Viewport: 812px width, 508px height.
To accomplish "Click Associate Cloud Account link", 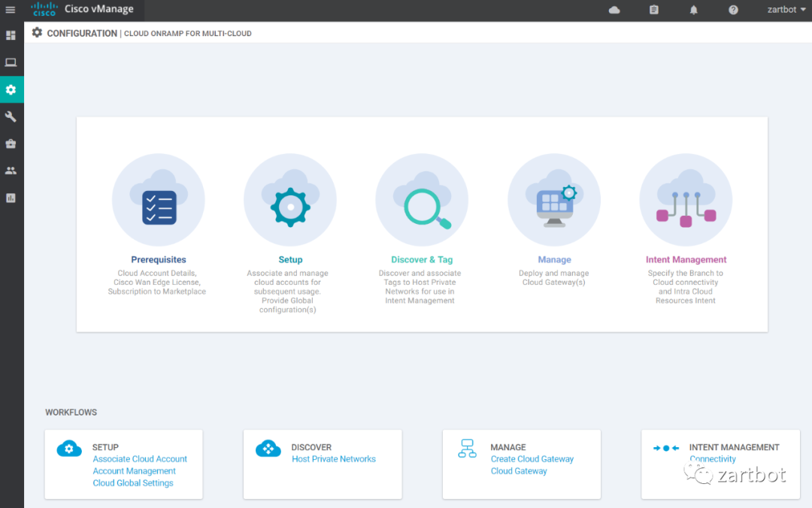I will [140, 459].
